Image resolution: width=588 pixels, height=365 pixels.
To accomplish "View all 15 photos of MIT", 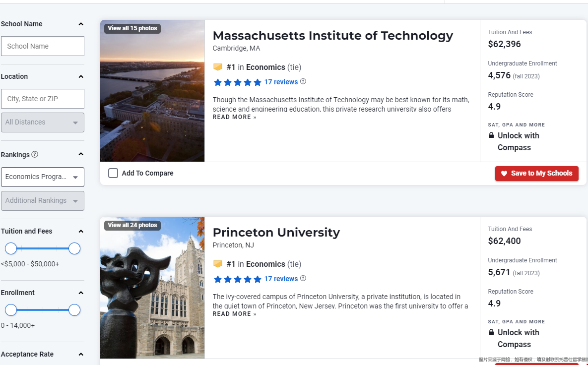I will (132, 28).
